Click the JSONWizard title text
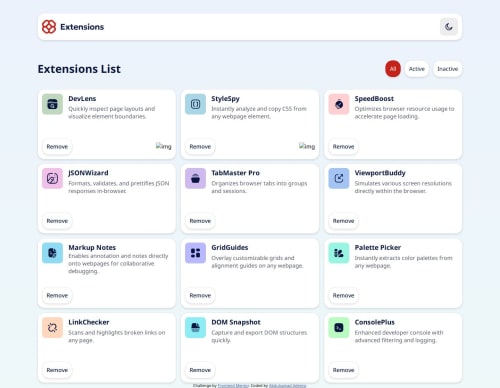500x388 pixels. [x=88, y=173]
